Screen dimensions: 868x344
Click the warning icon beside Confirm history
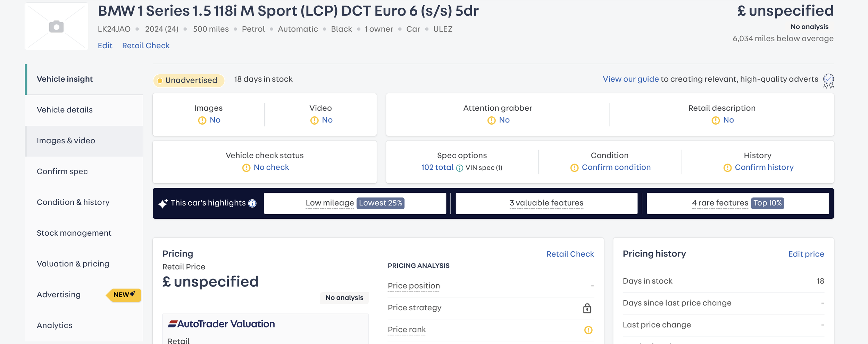[x=727, y=168]
